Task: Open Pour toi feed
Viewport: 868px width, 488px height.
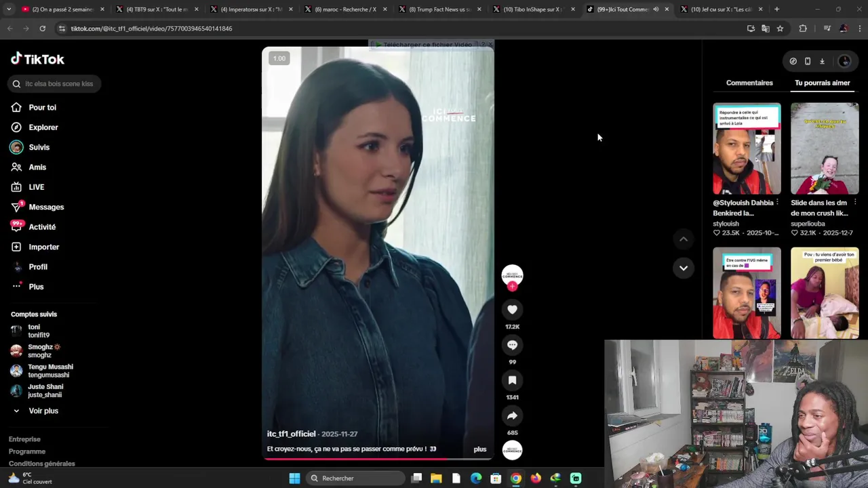Action: click(x=34, y=108)
